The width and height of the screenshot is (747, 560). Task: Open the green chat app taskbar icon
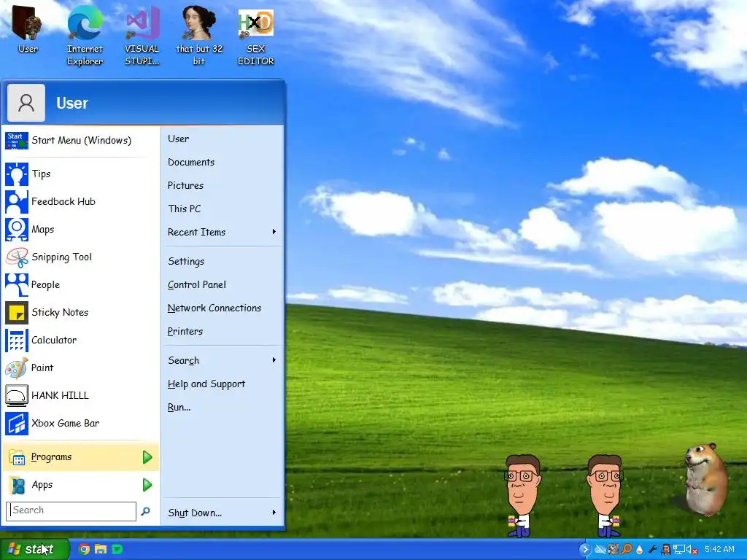coord(117,550)
